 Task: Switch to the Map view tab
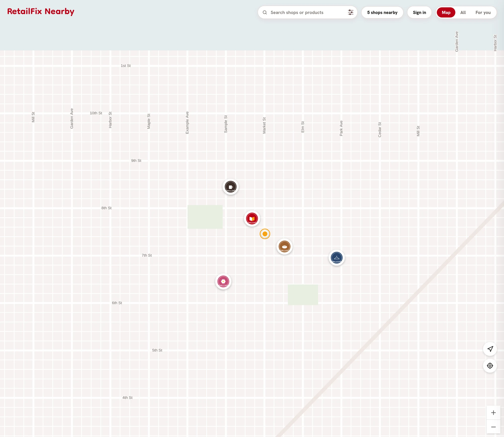point(446,12)
